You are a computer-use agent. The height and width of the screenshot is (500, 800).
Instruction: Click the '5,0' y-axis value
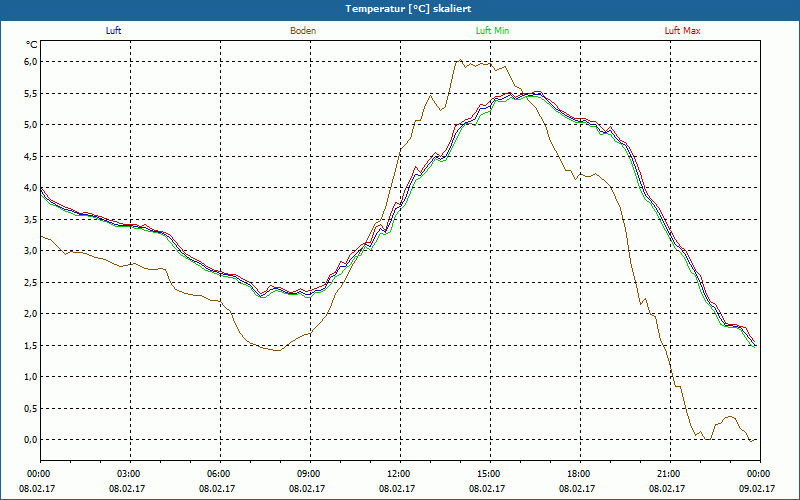(x=32, y=124)
